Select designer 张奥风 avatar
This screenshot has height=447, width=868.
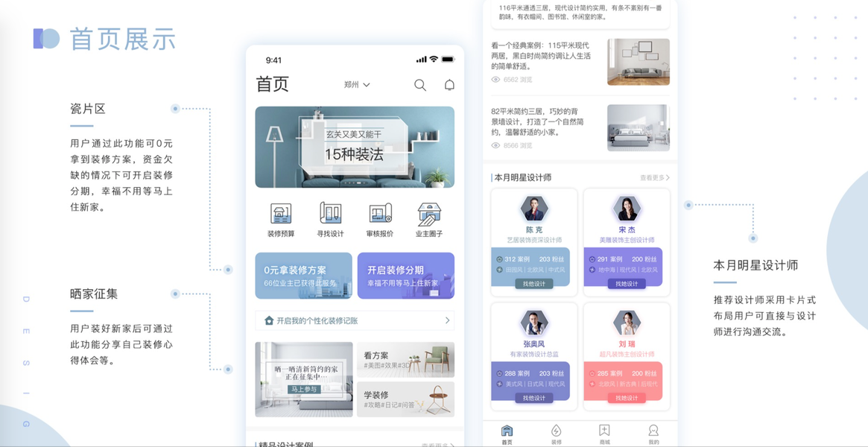534,323
